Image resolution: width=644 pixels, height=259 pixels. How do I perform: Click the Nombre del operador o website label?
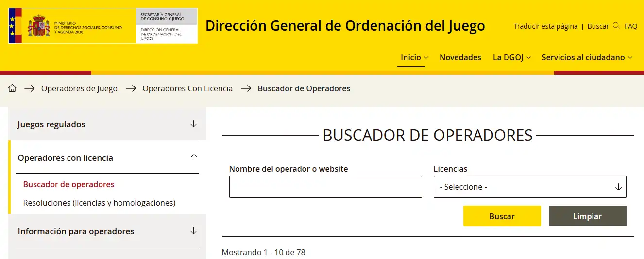[288, 169]
